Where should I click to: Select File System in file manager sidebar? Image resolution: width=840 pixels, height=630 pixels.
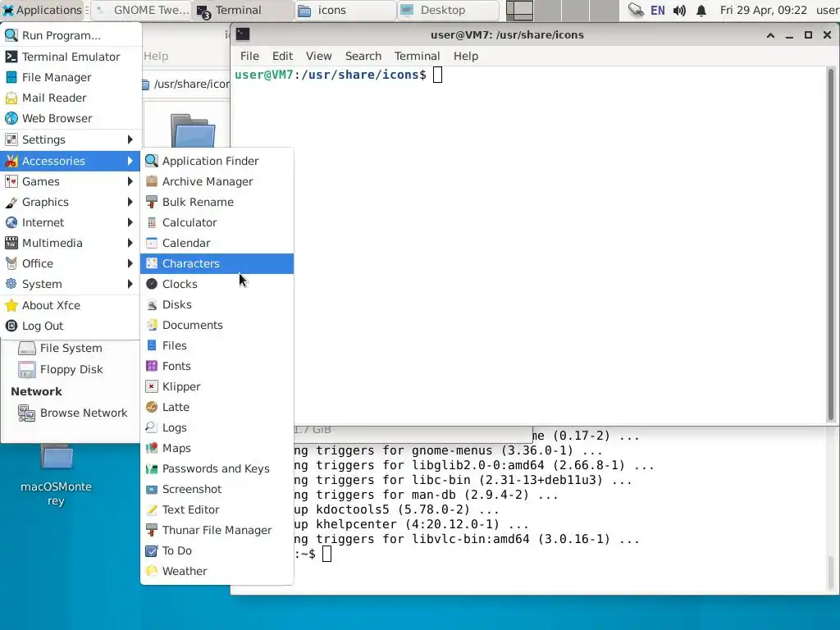[71, 348]
